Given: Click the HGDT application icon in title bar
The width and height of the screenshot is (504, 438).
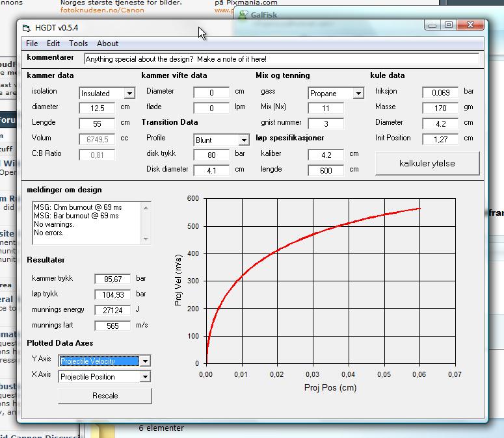Looking at the screenshot, I should tap(27, 27).
